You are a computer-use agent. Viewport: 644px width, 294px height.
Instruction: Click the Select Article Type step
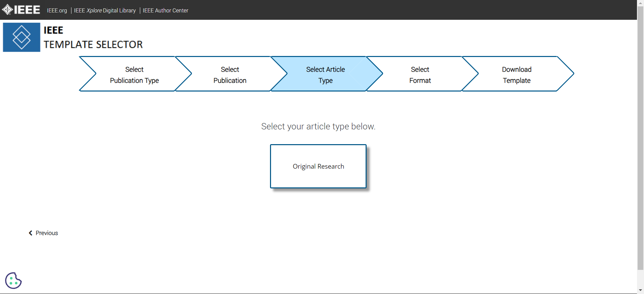pos(326,75)
